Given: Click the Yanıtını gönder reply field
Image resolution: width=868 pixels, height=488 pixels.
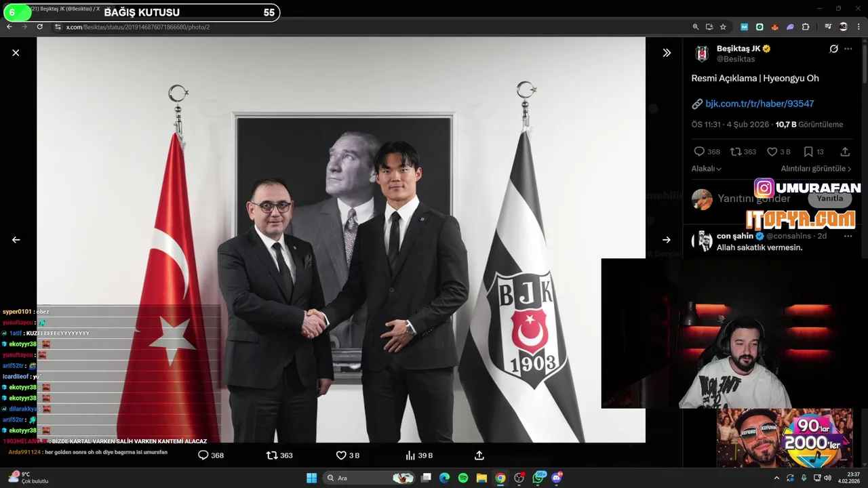Looking at the screenshot, I should [754, 199].
